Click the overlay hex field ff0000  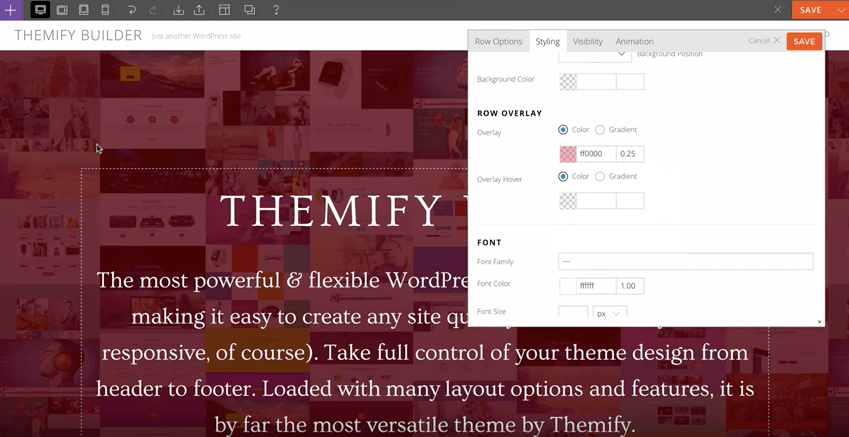pyautogui.click(x=596, y=154)
